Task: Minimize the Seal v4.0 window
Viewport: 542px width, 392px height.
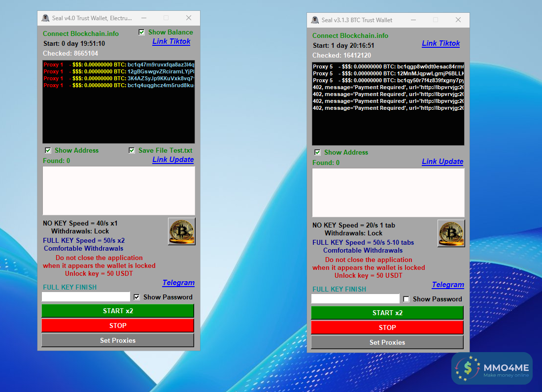Action: 144,18
